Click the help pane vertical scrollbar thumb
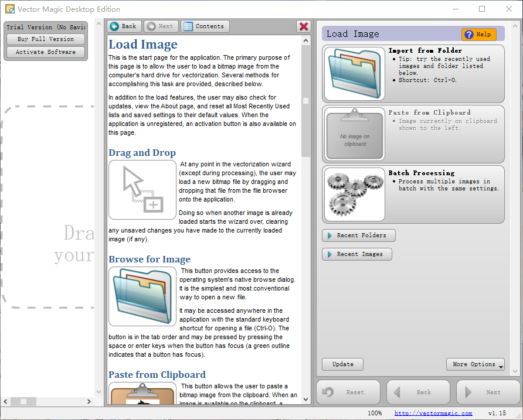Screen dimensions: 523x420 coord(306,101)
